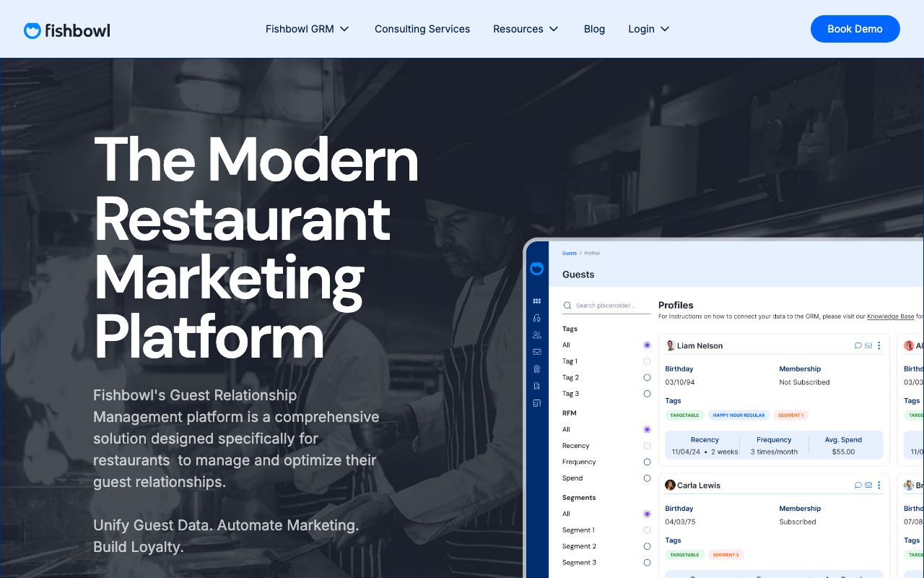924x578 pixels.
Task: Select the headset support icon in dashboard sidebar
Action: click(x=537, y=318)
